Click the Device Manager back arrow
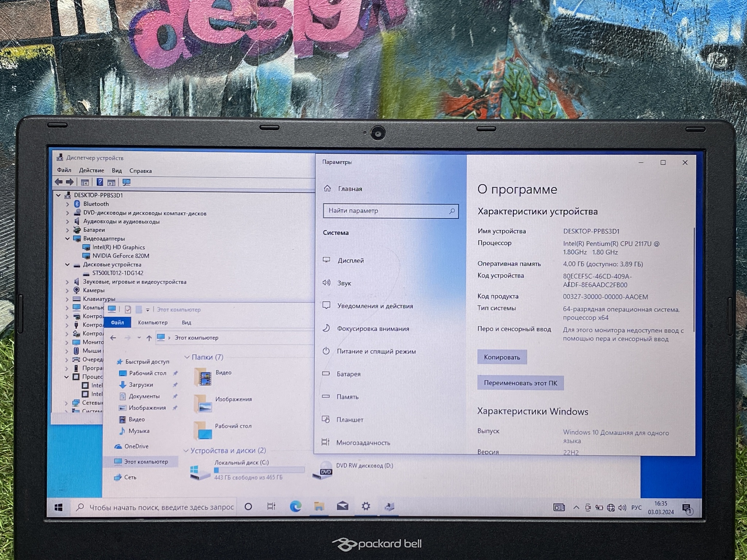 point(58,182)
